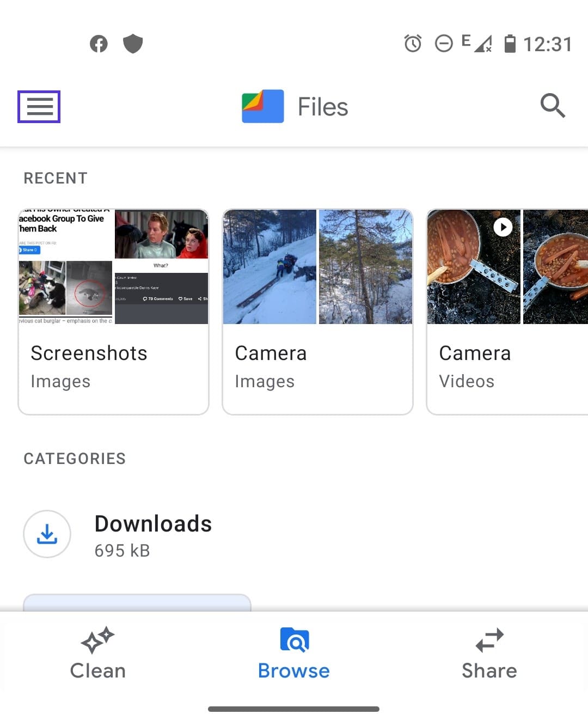Open the navigation drawer menu

tap(39, 107)
